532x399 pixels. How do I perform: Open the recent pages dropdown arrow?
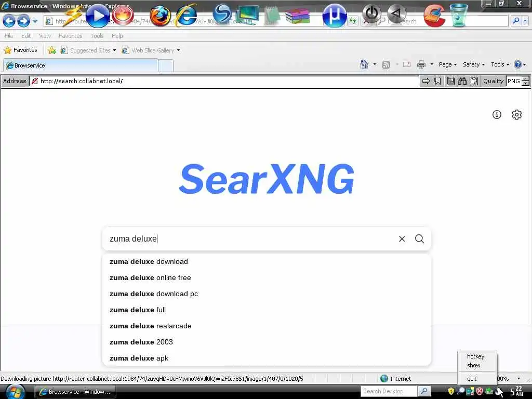click(35, 21)
